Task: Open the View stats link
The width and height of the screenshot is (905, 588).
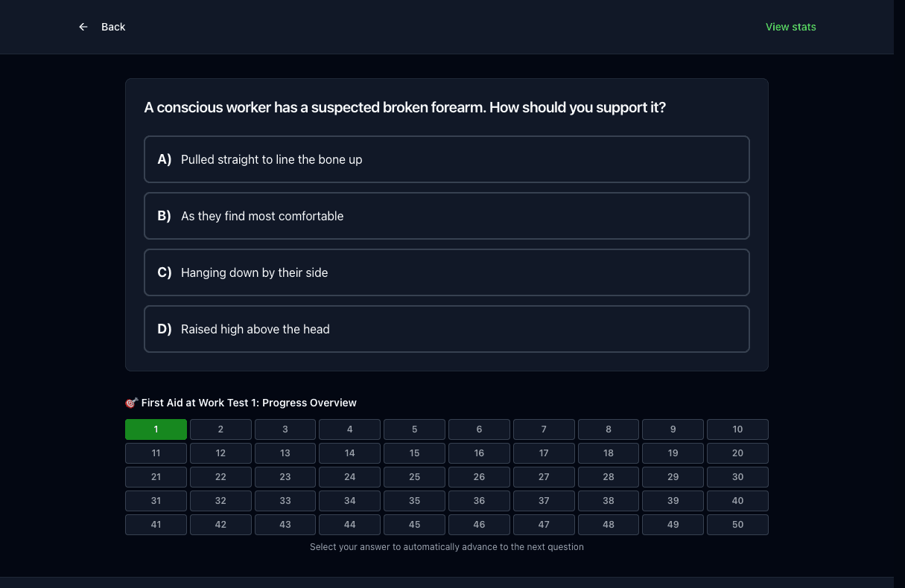Action: coord(790,27)
